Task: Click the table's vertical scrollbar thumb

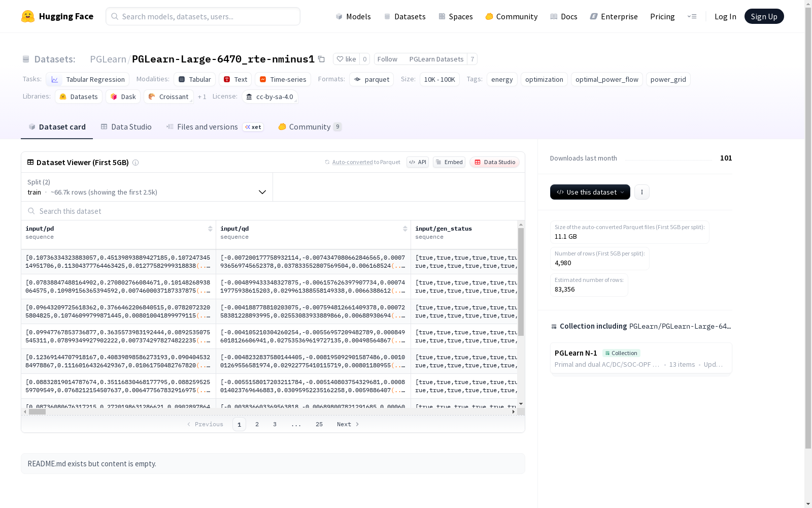Action: pyautogui.click(x=521, y=282)
